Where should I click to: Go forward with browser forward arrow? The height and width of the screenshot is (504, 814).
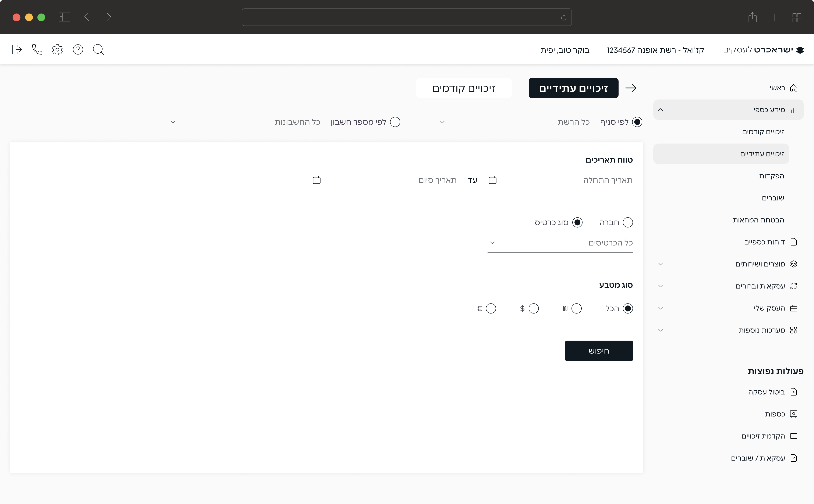click(109, 17)
